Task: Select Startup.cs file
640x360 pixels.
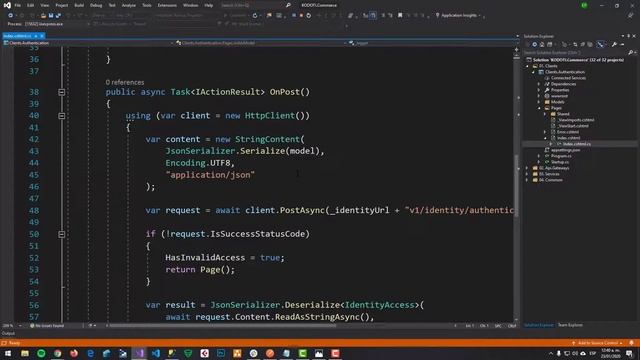Action: point(560,162)
